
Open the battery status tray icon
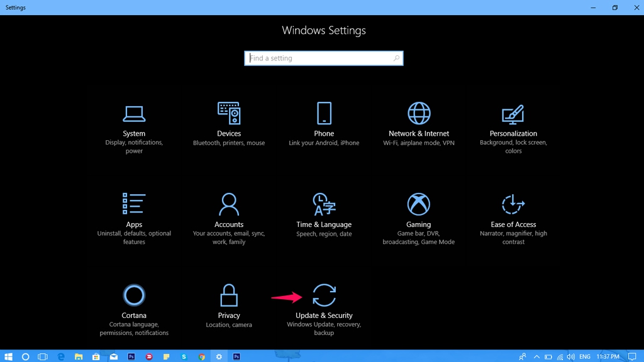pyautogui.click(x=548, y=357)
